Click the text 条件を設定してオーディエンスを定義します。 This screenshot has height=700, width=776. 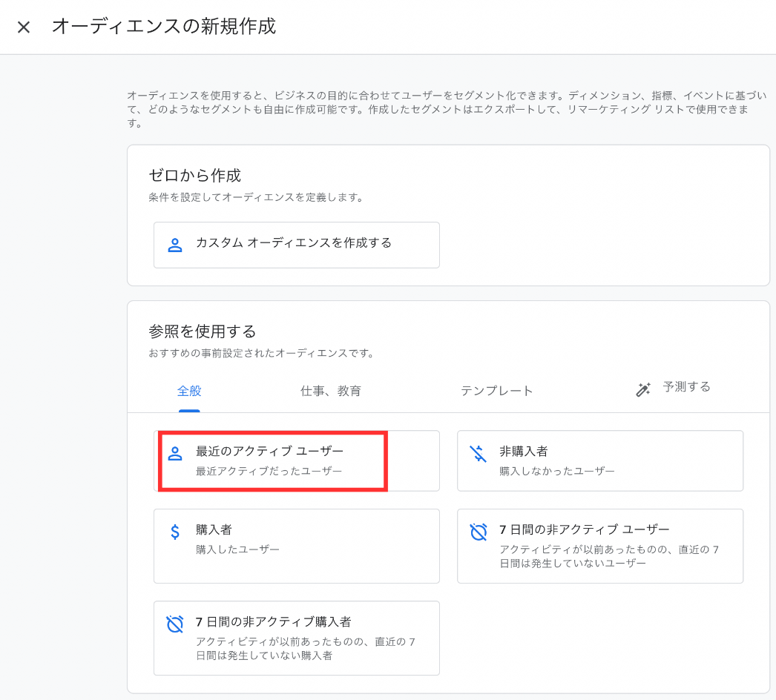257,197
